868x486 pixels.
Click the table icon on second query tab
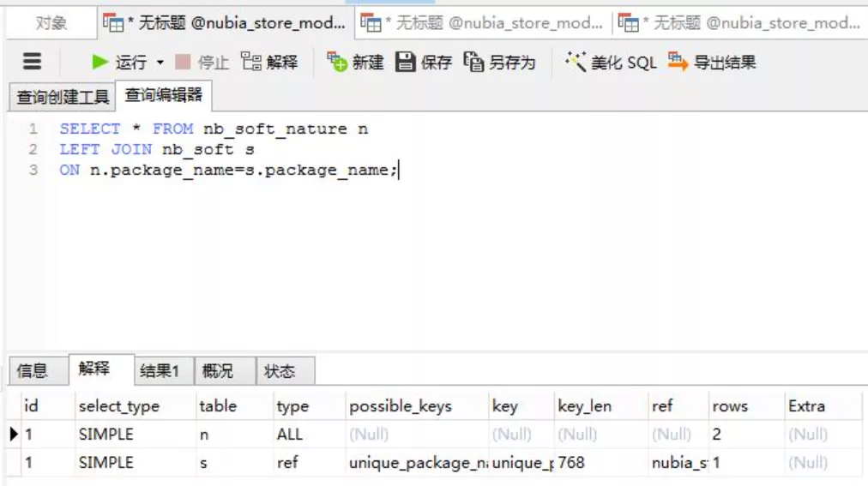coord(371,22)
